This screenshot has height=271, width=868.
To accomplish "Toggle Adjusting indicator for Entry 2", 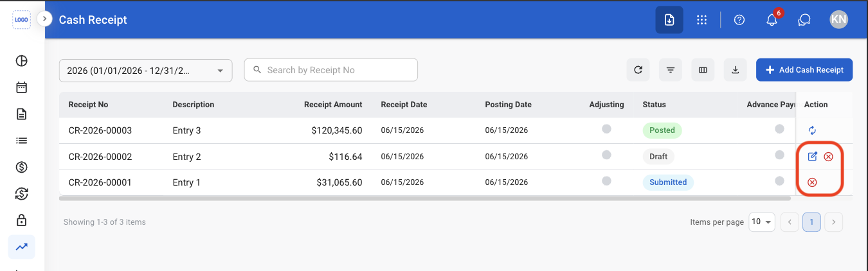I will pyautogui.click(x=606, y=155).
